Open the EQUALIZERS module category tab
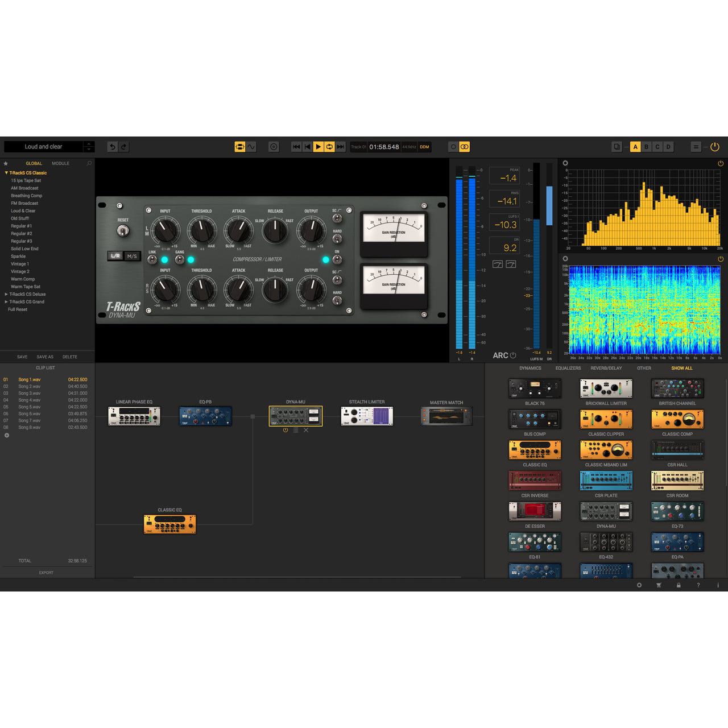The width and height of the screenshot is (728, 728). pyautogui.click(x=568, y=369)
